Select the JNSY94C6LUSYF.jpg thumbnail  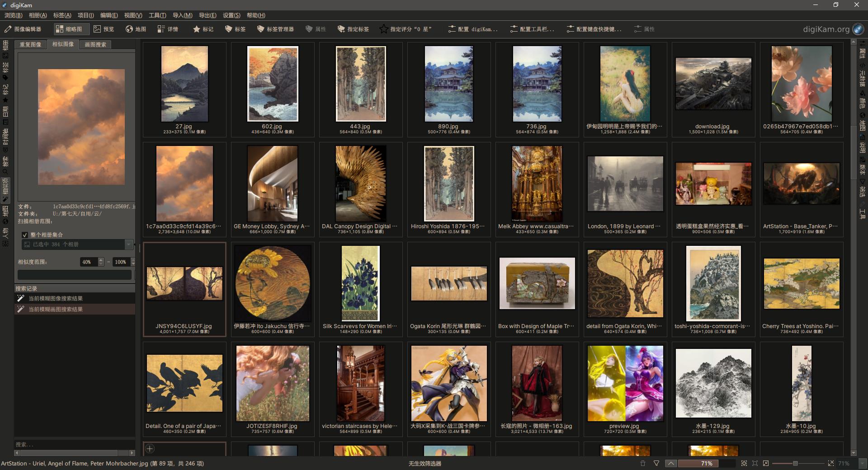click(184, 289)
